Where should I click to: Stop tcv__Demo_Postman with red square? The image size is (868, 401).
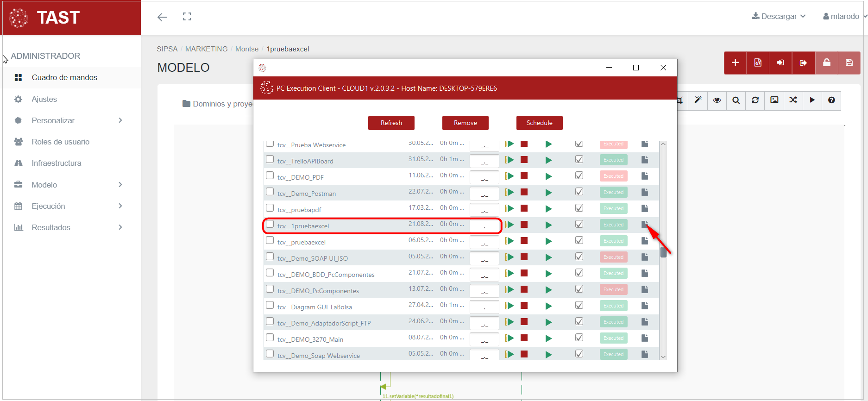coord(524,192)
